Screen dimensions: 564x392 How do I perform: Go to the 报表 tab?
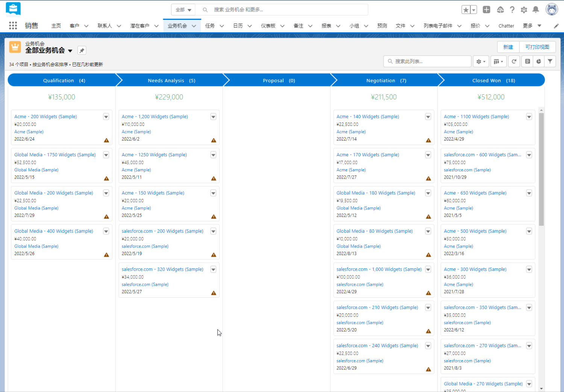click(x=326, y=26)
